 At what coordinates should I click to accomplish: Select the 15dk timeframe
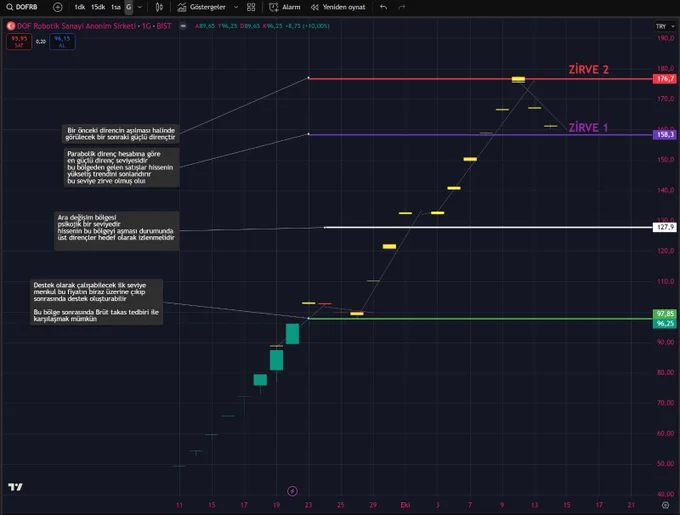coord(98,7)
